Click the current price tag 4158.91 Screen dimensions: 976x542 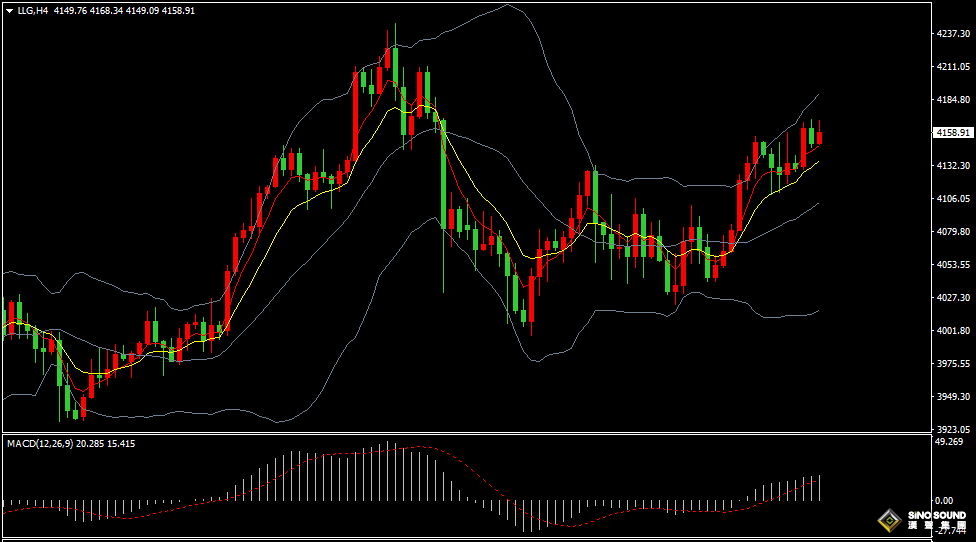pos(952,132)
